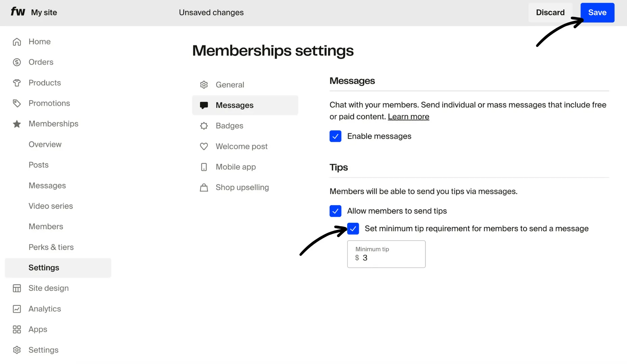This screenshot has height=364, width=627.
Task: Select the Mobile app phone icon
Action: click(204, 167)
